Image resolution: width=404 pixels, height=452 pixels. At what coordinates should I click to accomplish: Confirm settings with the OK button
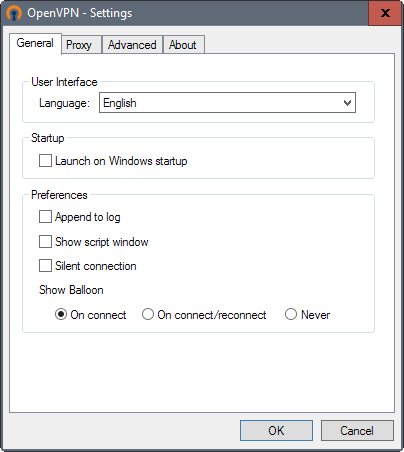(276, 430)
